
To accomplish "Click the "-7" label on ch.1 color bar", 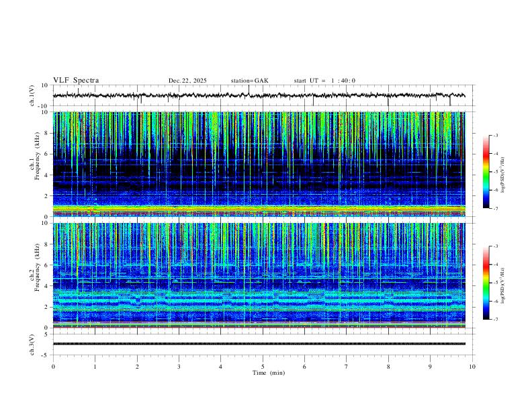I will tap(496, 209).
